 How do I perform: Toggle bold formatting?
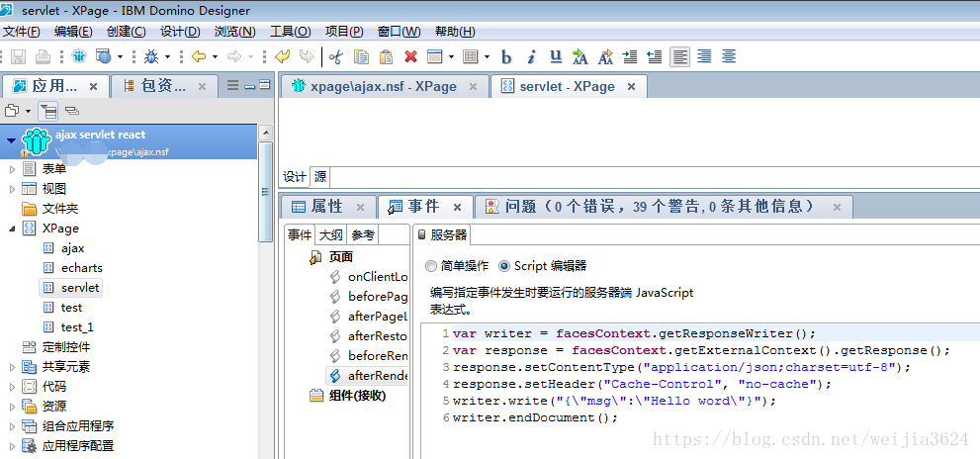click(x=507, y=57)
